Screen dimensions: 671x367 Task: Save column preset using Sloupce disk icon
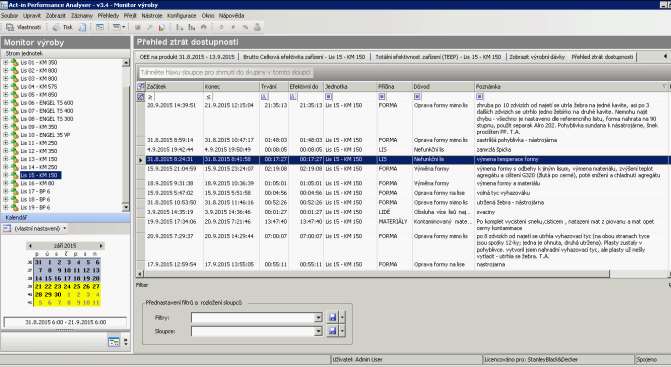tap(333, 331)
